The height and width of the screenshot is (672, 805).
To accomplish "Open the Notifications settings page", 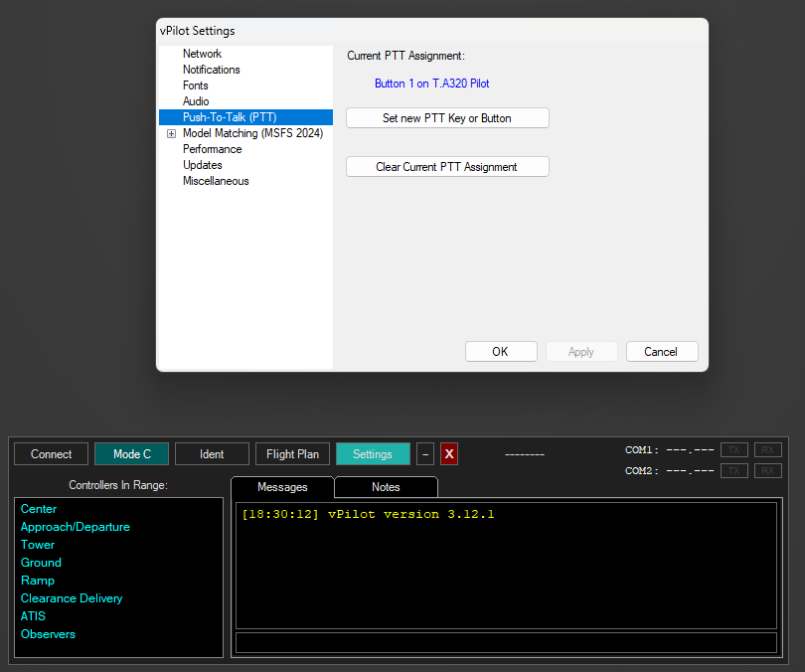I will (212, 70).
